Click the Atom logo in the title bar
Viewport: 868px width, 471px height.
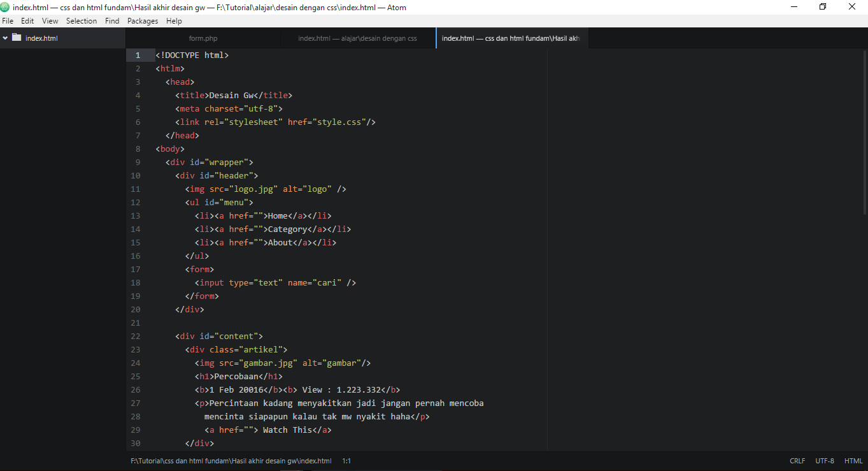coord(6,6)
